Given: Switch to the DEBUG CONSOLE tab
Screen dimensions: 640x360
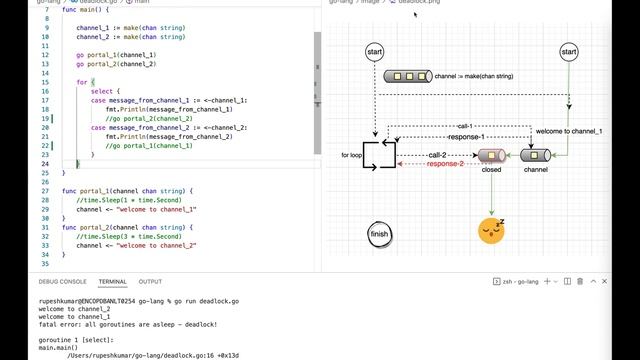Looking at the screenshot, I should click(x=62, y=282).
